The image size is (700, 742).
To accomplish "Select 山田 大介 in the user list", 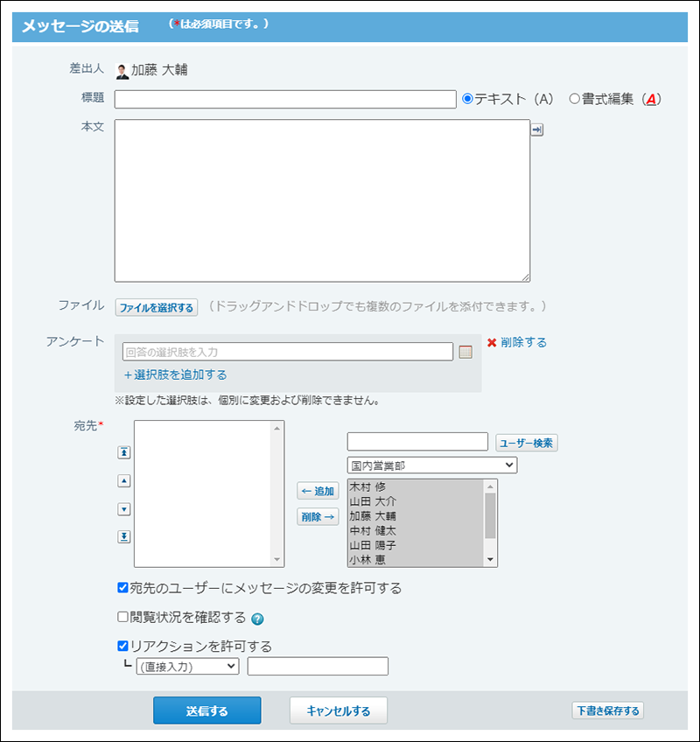I will click(x=416, y=501).
